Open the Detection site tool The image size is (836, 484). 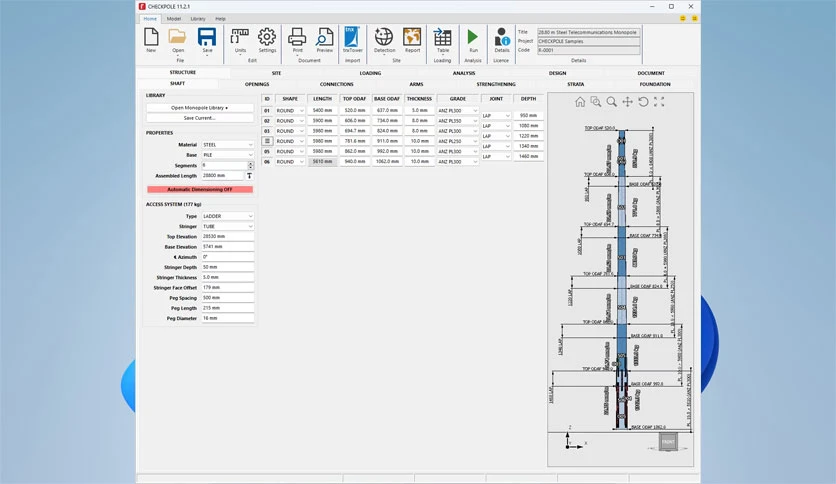click(x=384, y=40)
